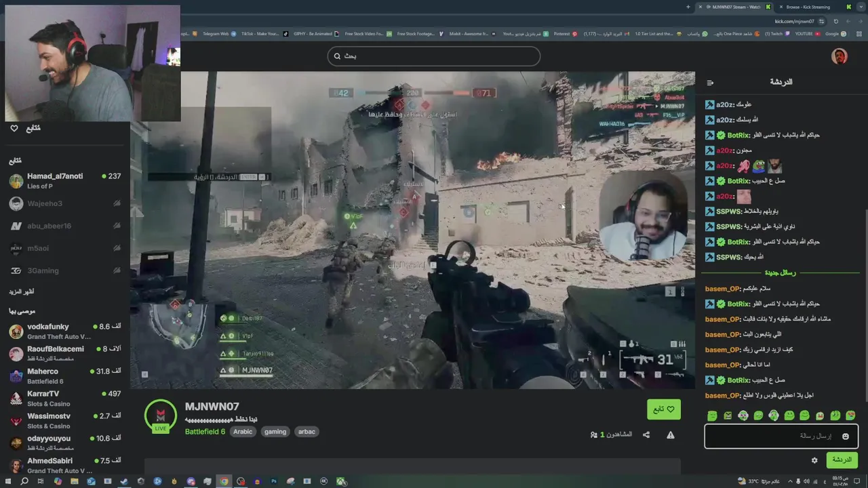Share the stream using the share icon
Viewport: 868px width, 488px height.
pyautogui.click(x=646, y=435)
